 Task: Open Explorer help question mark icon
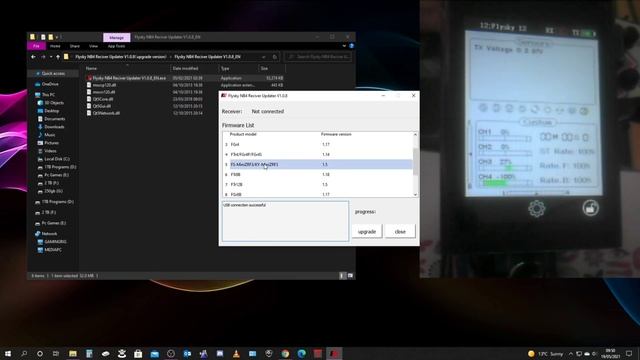[351, 46]
